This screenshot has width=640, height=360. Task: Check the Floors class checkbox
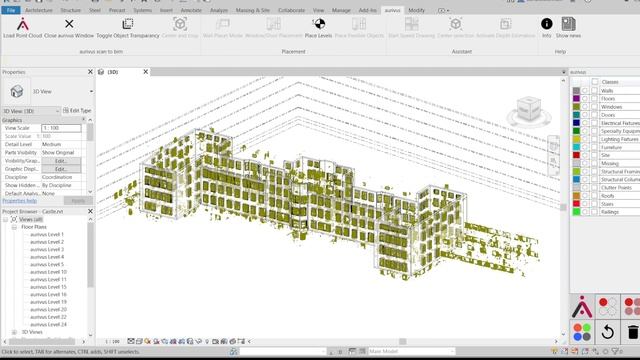[x=595, y=99]
